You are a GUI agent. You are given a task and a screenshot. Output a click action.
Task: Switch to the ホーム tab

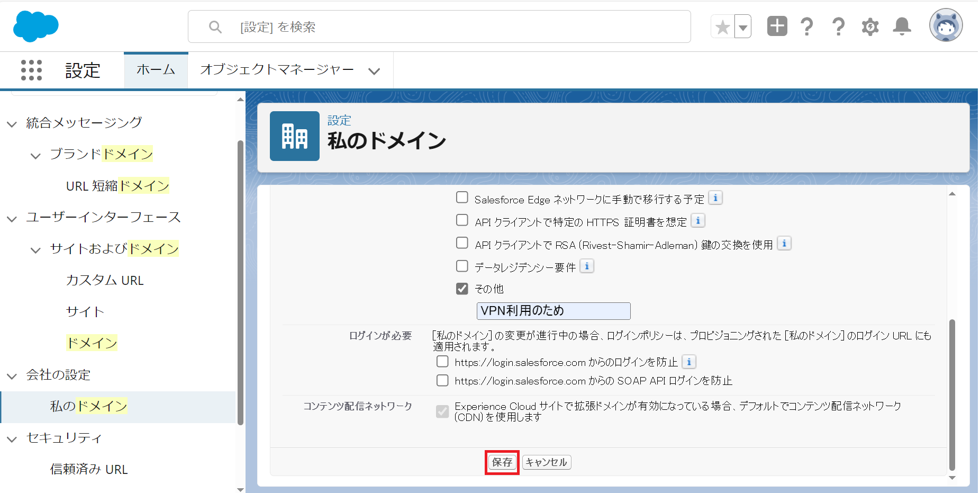tap(156, 70)
